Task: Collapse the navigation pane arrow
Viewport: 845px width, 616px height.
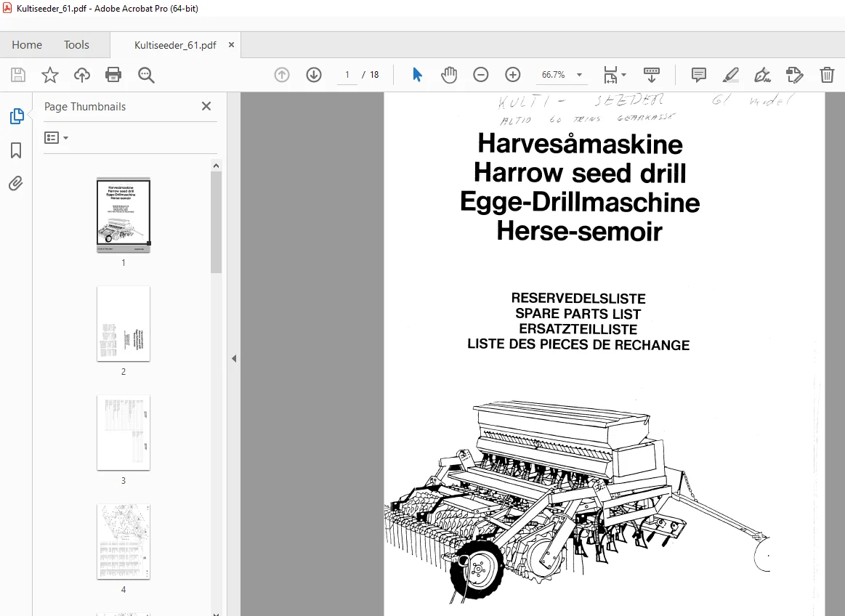Action: click(234, 358)
